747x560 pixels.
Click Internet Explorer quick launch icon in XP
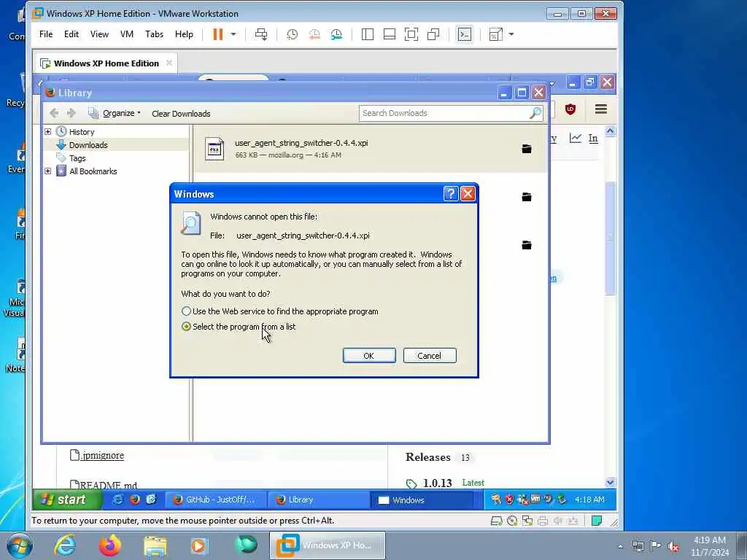117,499
